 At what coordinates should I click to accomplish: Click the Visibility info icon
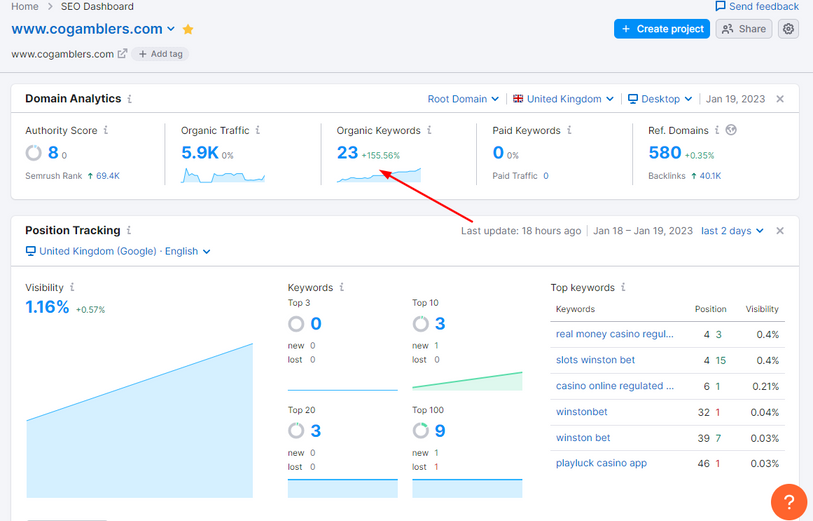[x=72, y=287]
